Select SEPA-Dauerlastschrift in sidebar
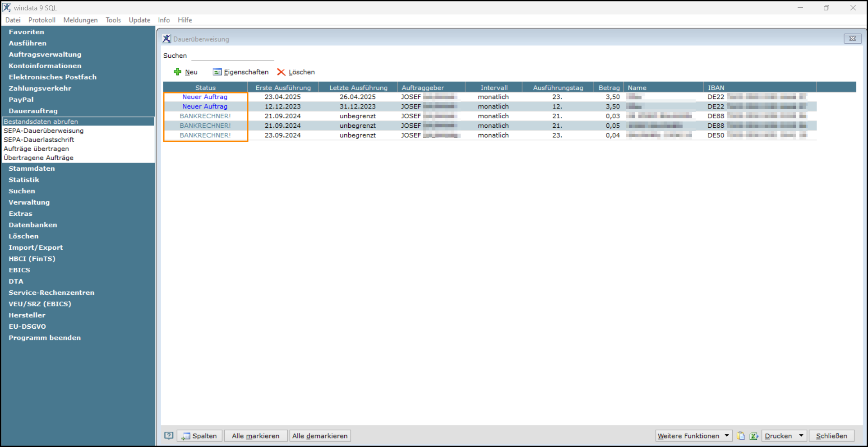 coord(78,140)
